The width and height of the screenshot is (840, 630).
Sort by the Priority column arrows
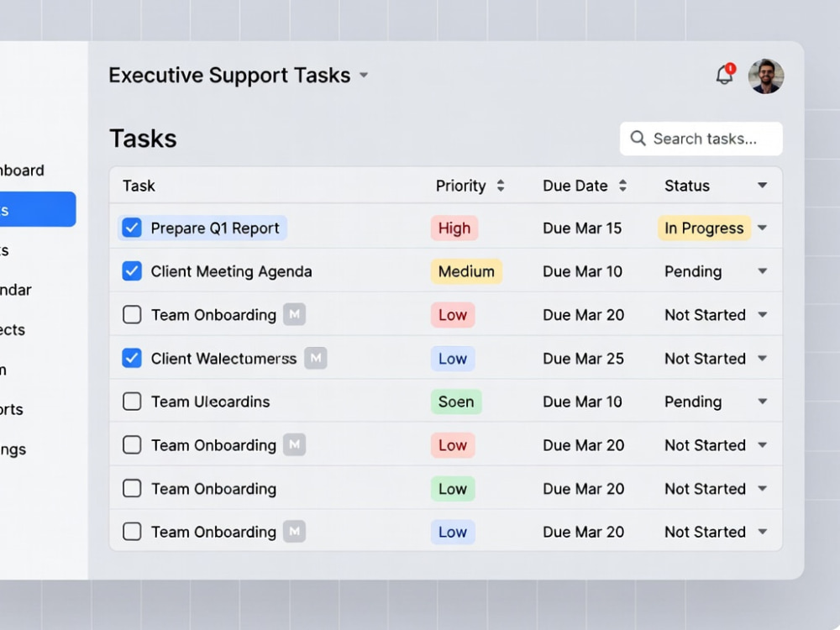pyautogui.click(x=501, y=186)
